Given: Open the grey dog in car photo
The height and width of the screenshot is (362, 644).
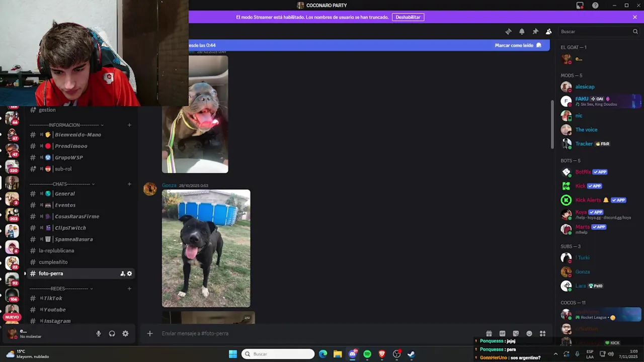Looking at the screenshot, I should click(195, 114).
